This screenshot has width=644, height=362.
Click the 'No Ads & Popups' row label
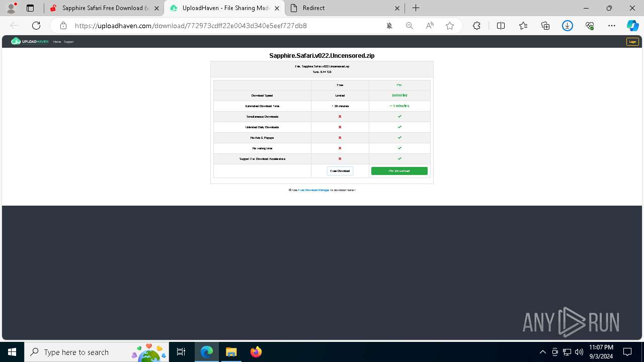click(262, 138)
